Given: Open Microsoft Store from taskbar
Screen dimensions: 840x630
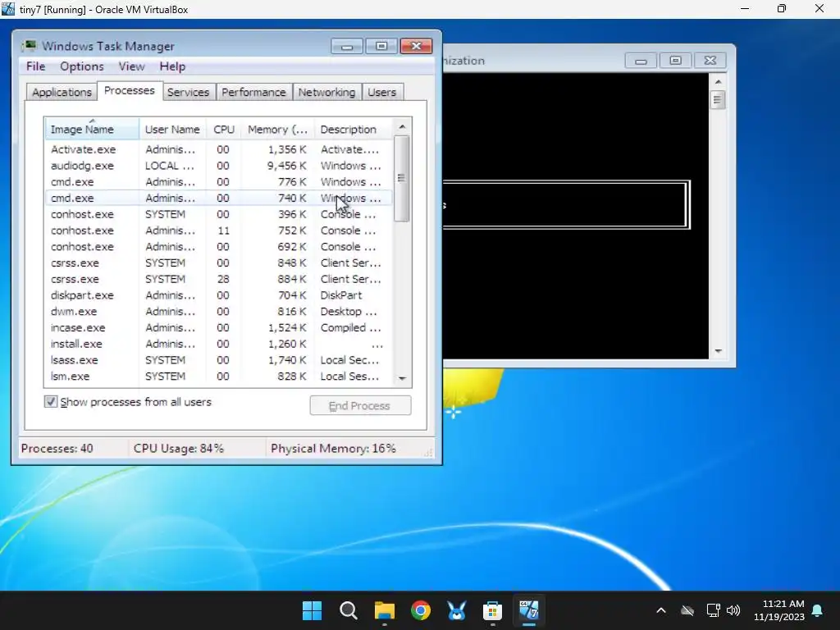Looking at the screenshot, I should [492, 610].
